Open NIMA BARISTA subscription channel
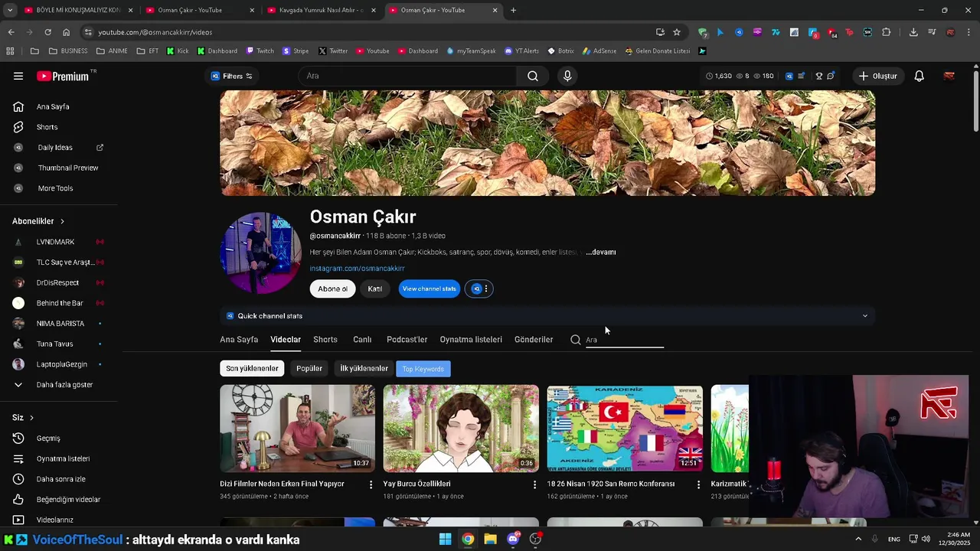Viewport: 980px width, 551px height. tap(60, 324)
